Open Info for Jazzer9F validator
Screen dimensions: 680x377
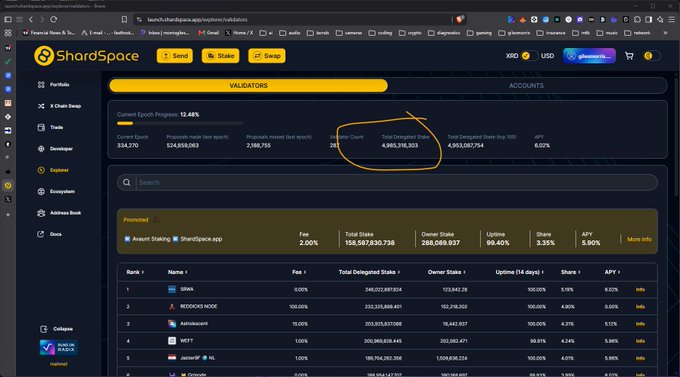[x=640, y=358]
